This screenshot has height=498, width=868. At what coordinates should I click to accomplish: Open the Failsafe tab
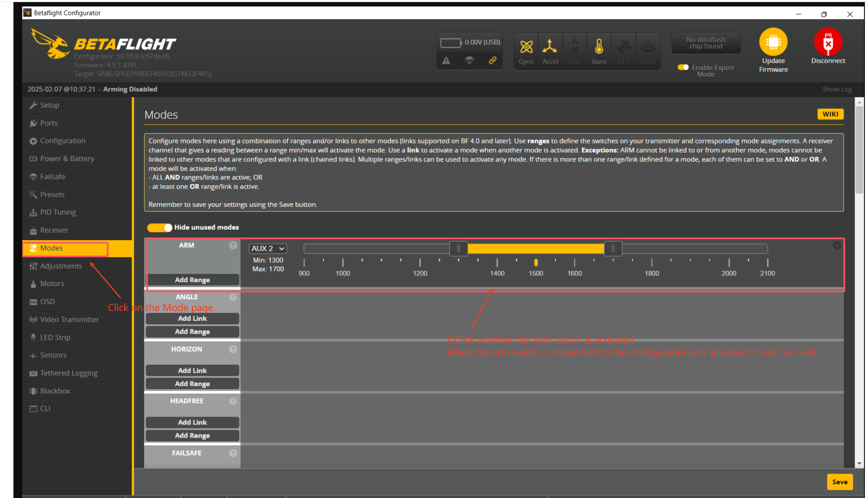(x=77, y=177)
